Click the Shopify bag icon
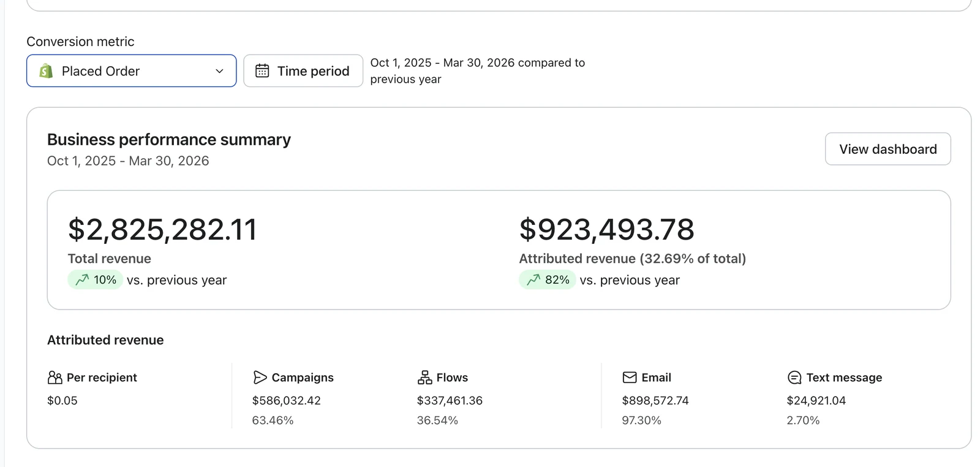 point(46,71)
